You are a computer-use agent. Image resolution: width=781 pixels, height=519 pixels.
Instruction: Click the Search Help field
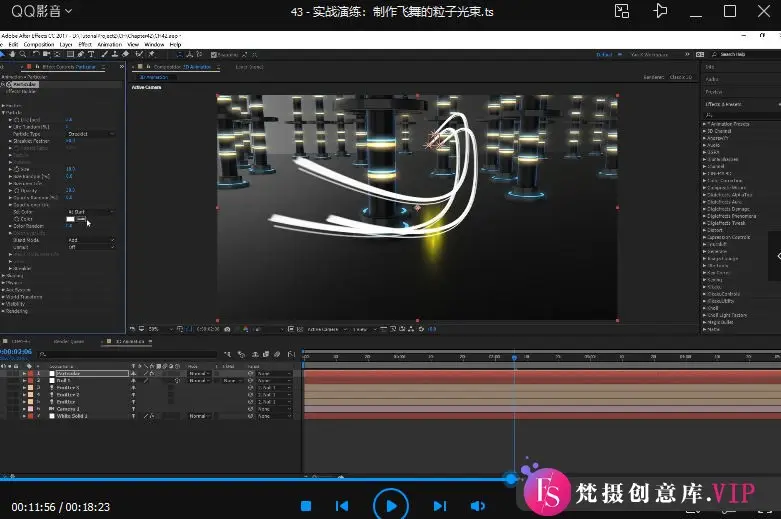[x=746, y=54]
